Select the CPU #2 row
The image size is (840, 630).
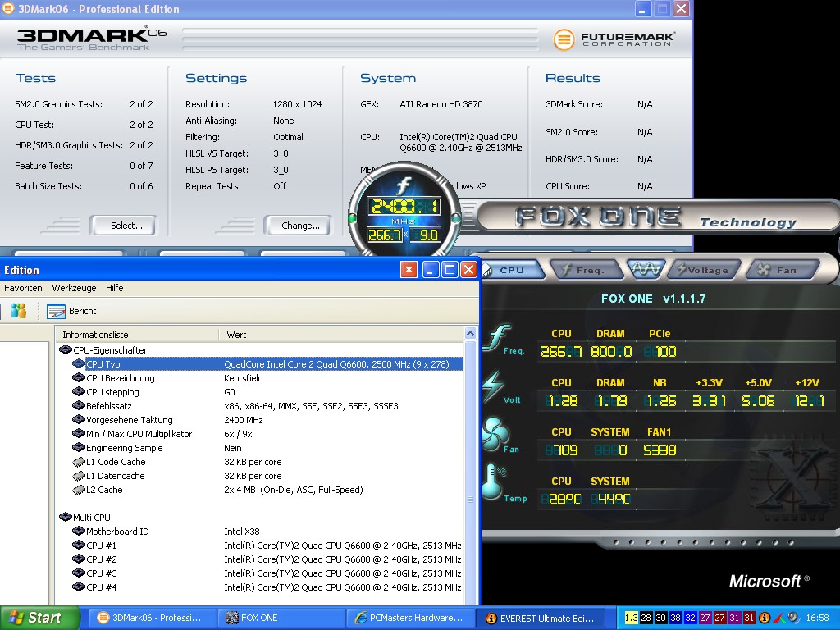tap(267, 559)
